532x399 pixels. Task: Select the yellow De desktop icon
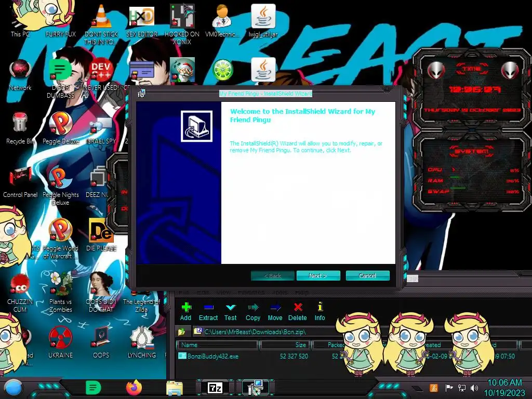pos(101,235)
